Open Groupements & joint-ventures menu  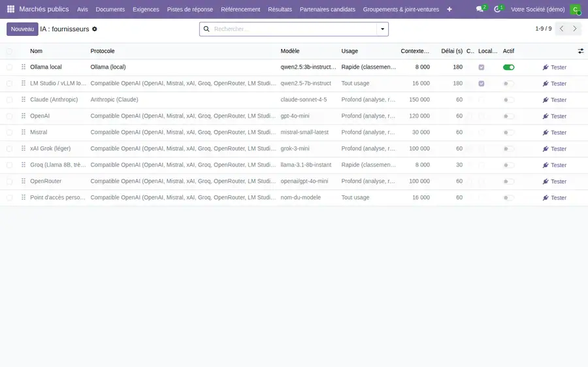click(x=401, y=9)
